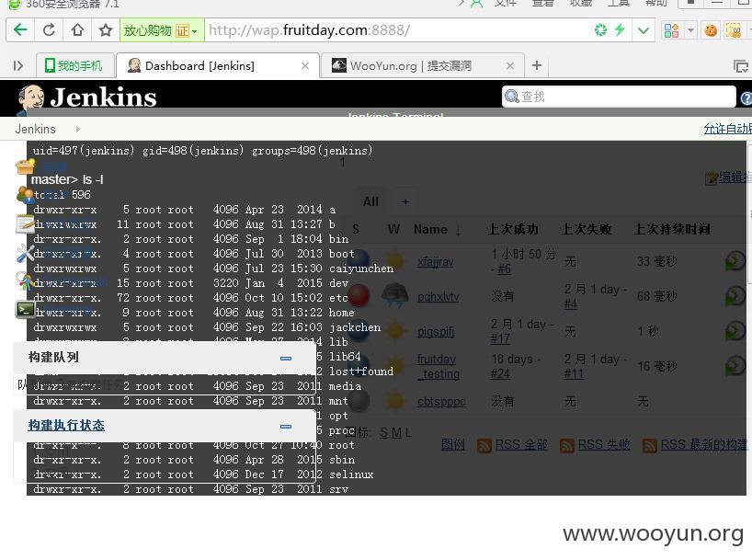This screenshot has height=560, width=752.
Task: Expand the address bar history dropdown arrow
Action: [x=644, y=30]
